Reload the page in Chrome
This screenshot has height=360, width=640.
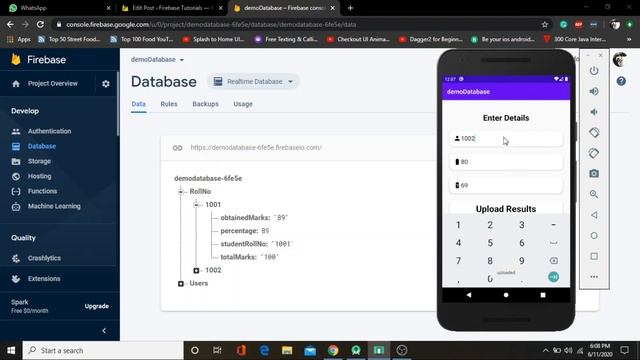pyautogui.click(x=40, y=24)
